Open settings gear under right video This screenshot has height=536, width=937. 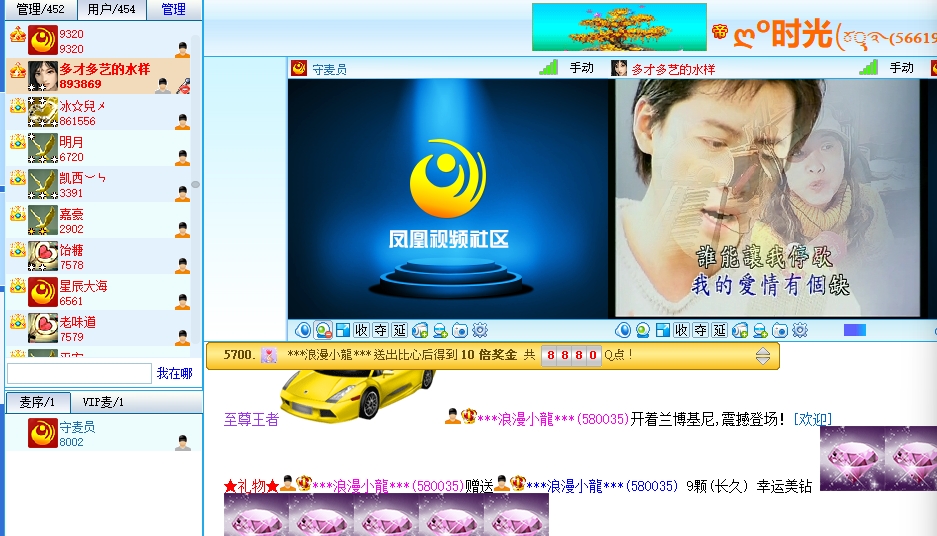click(799, 330)
